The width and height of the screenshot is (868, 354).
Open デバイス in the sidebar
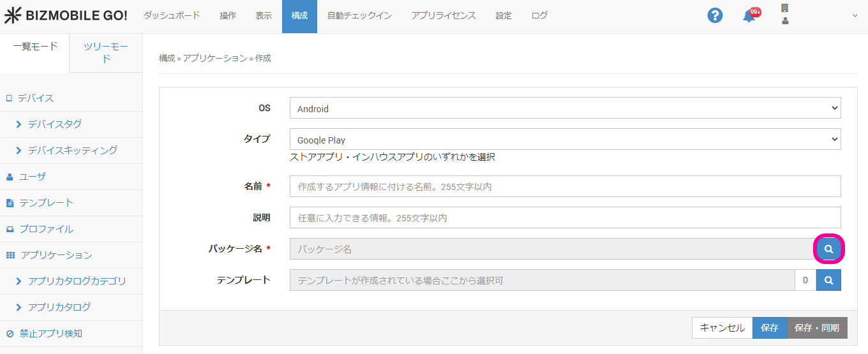[36, 98]
